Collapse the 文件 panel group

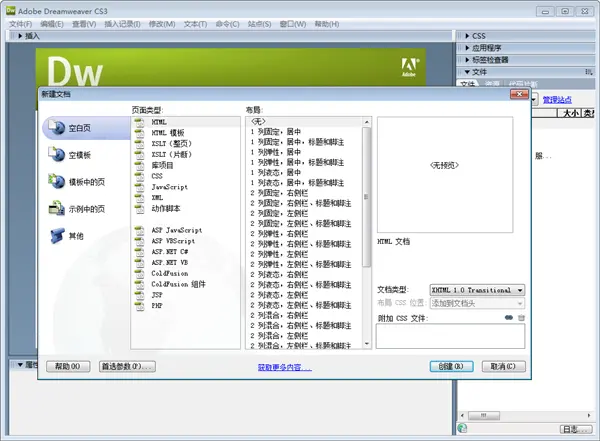pos(467,72)
